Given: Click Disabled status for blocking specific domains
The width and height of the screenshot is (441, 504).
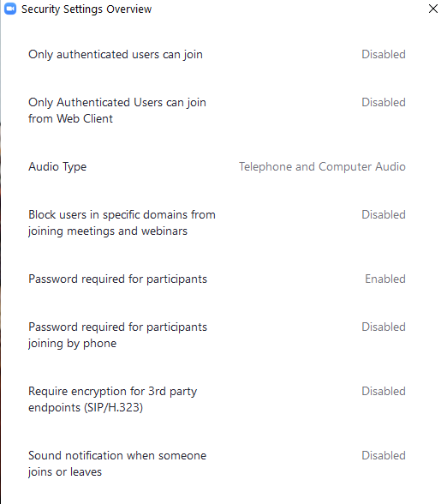Looking at the screenshot, I should (384, 214).
